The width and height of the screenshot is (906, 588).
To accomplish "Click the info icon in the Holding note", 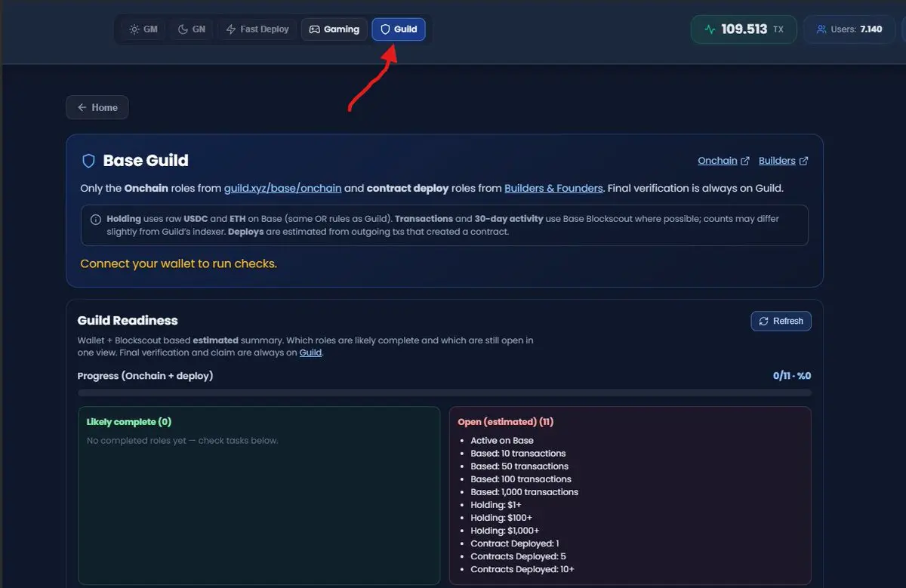I will tap(96, 220).
